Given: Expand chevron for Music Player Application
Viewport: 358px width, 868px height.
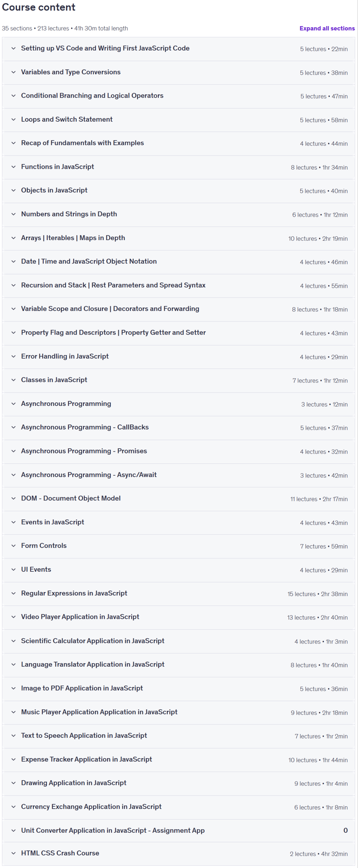Looking at the screenshot, I should pos(14,712).
